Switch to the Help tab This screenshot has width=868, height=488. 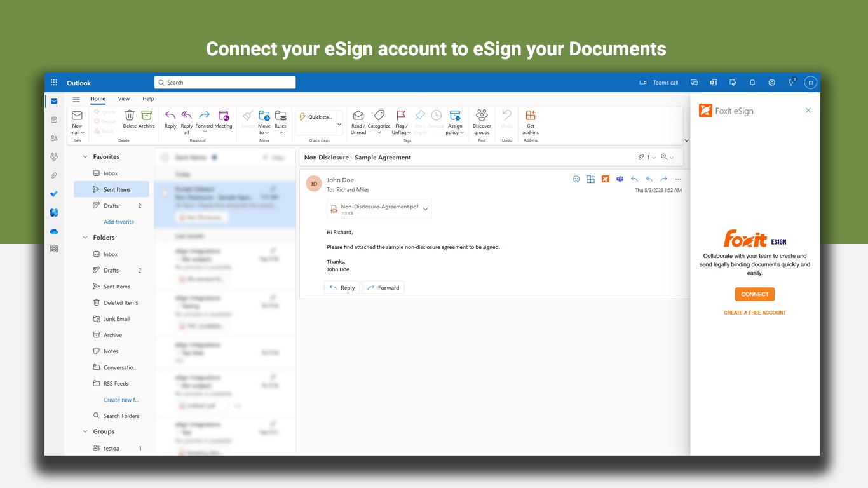coord(148,99)
